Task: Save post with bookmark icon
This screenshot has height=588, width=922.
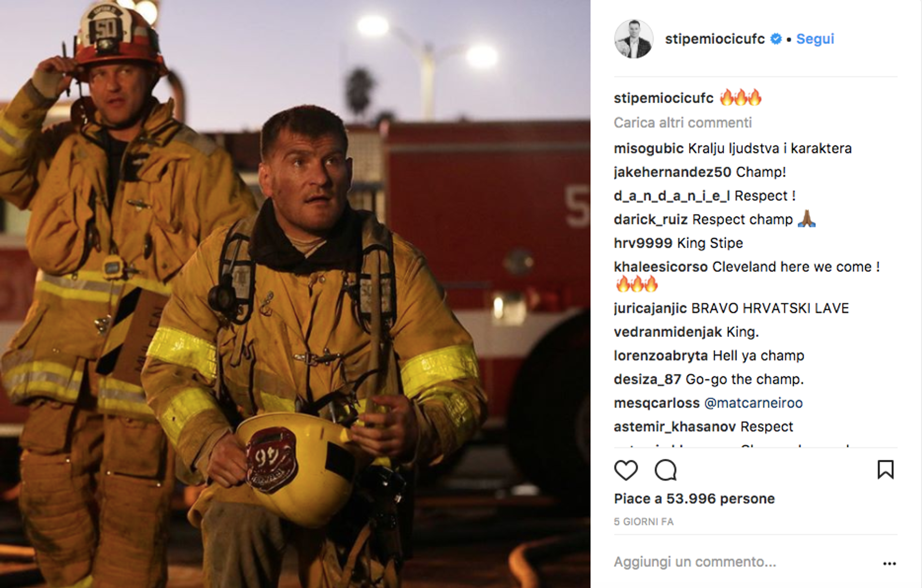Action: point(886,469)
